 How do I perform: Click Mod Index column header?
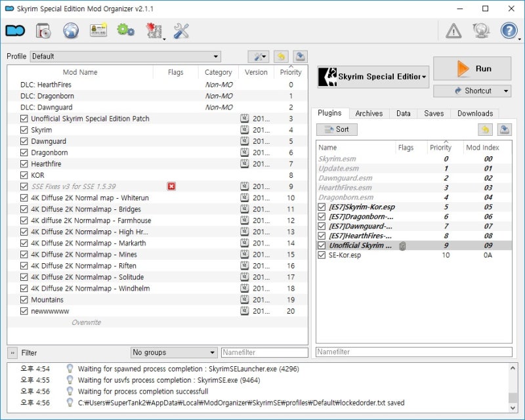tap(482, 148)
